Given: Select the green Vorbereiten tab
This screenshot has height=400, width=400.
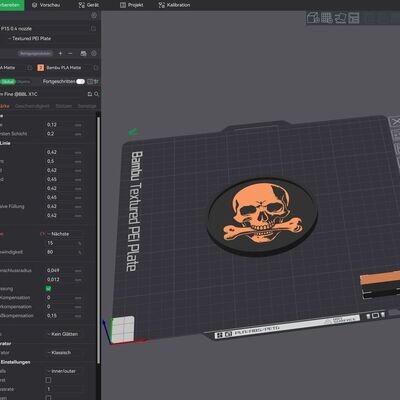Looking at the screenshot, I should click(11, 5).
